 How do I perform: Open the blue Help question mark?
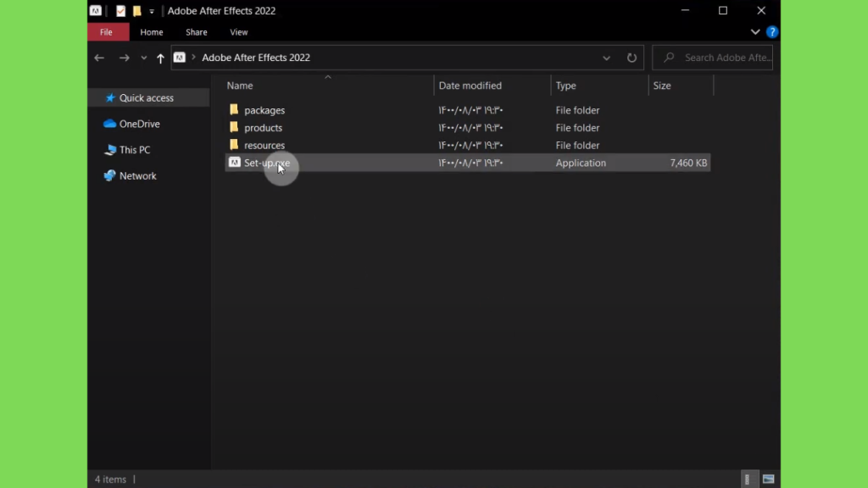(x=771, y=32)
